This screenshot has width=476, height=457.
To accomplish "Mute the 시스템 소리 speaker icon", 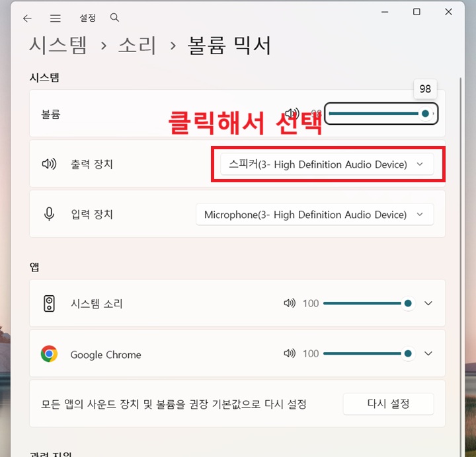I will (290, 303).
